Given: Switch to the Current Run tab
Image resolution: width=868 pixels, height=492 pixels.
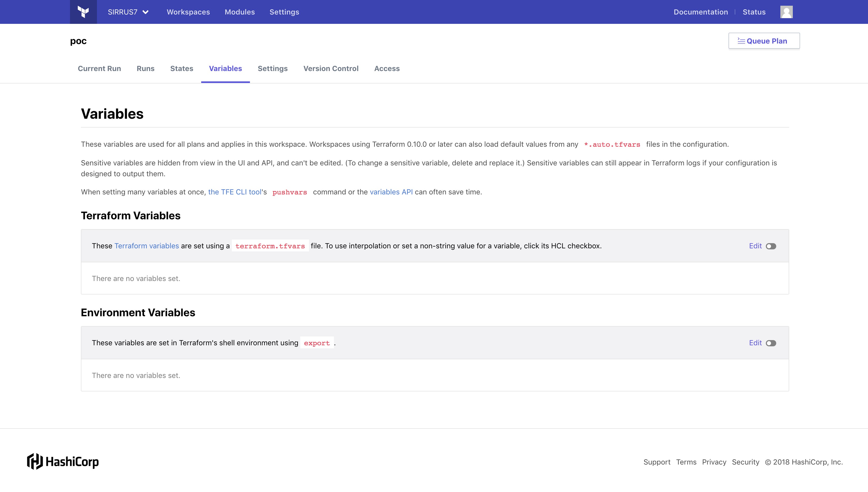Looking at the screenshot, I should point(99,69).
